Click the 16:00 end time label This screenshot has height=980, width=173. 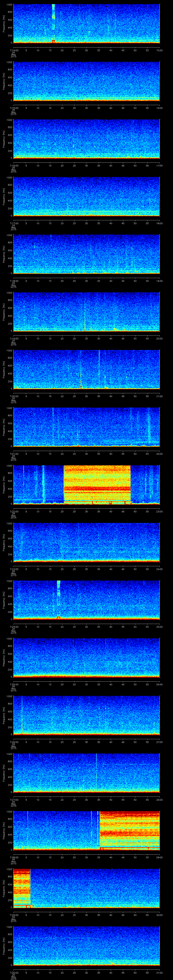click(x=160, y=108)
